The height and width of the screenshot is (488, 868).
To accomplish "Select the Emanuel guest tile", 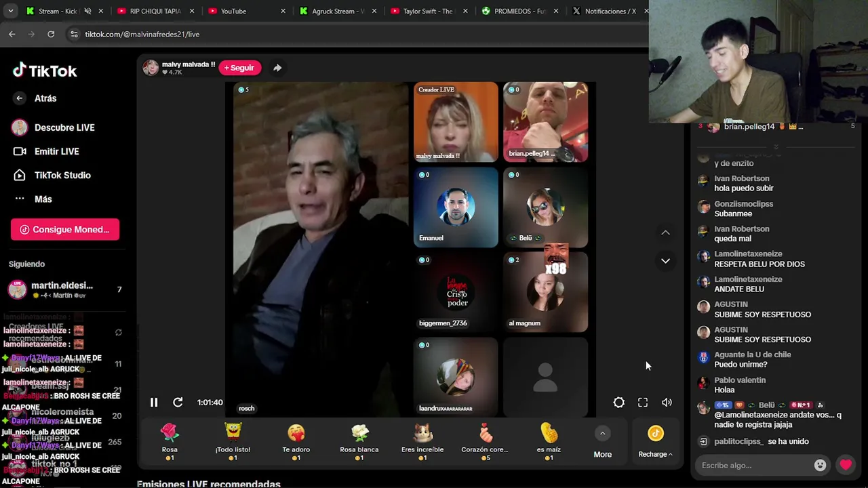I will click(456, 207).
